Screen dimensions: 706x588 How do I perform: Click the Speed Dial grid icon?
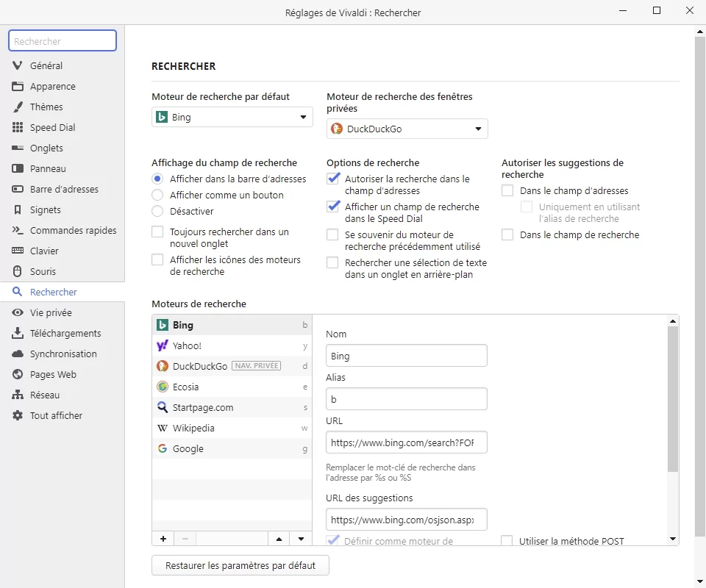click(x=17, y=127)
